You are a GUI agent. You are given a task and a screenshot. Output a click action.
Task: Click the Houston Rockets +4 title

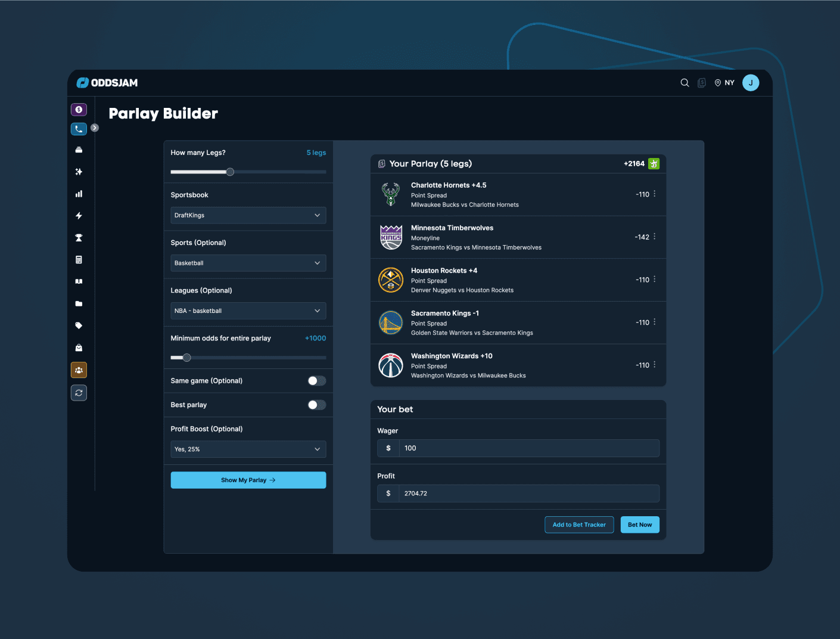444,271
